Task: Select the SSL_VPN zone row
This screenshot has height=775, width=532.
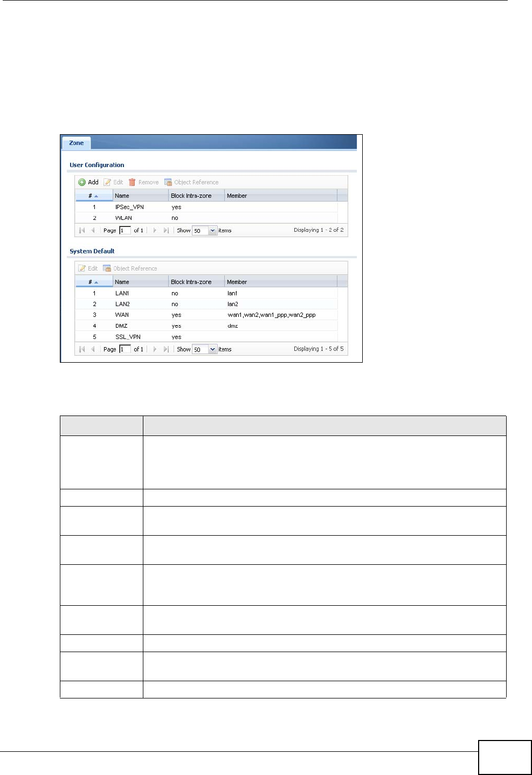Action: click(206, 337)
